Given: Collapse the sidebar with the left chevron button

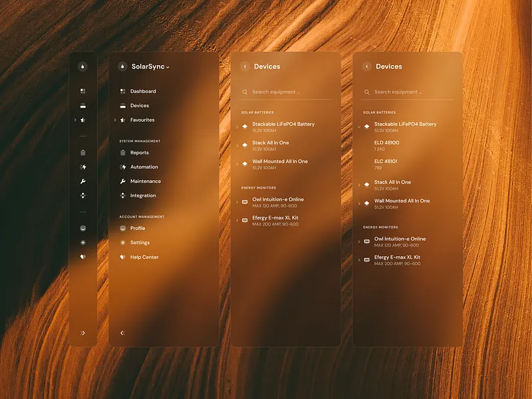Looking at the screenshot, I should pos(123,331).
